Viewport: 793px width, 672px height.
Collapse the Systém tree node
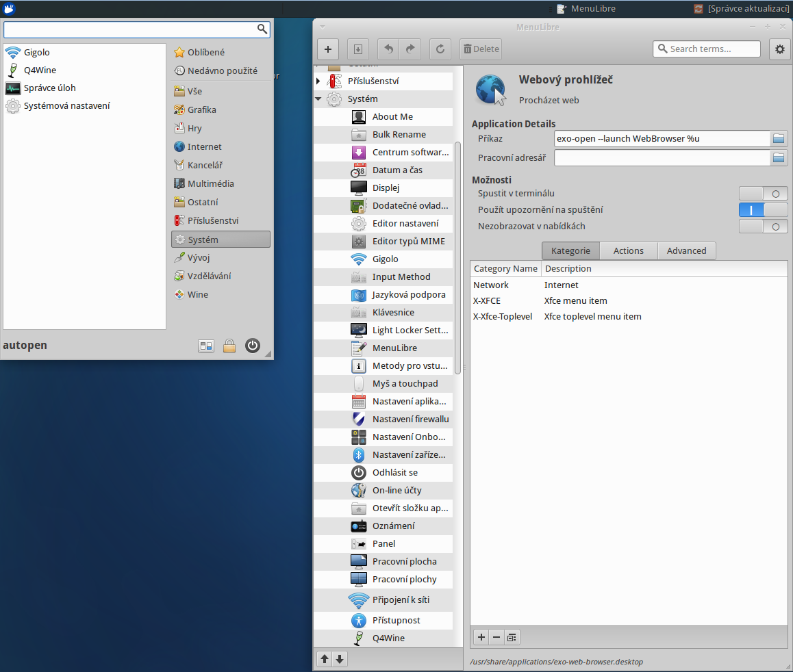click(x=318, y=99)
